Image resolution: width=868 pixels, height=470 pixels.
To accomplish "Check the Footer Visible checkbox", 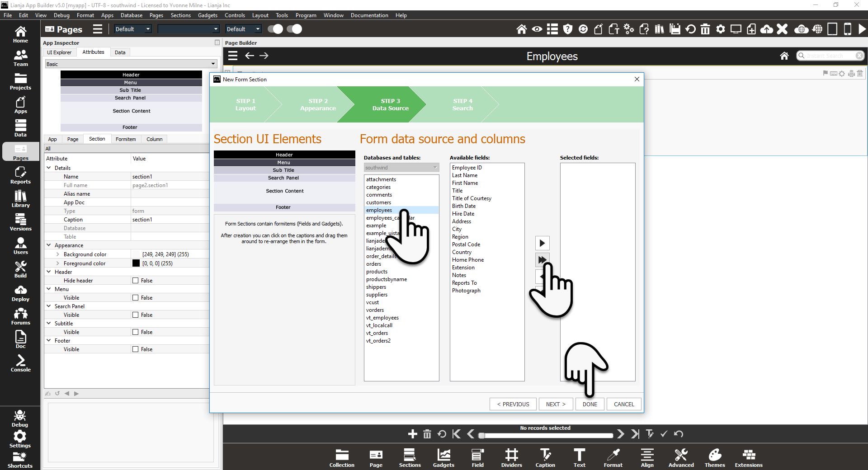I will coord(135,349).
